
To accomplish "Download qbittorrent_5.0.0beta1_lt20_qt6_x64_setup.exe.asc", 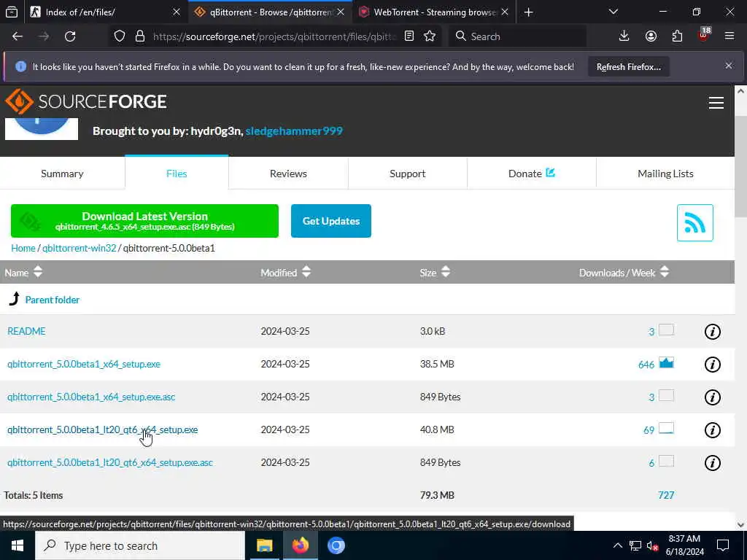I will pyautogui.click(x=110, y=462).
